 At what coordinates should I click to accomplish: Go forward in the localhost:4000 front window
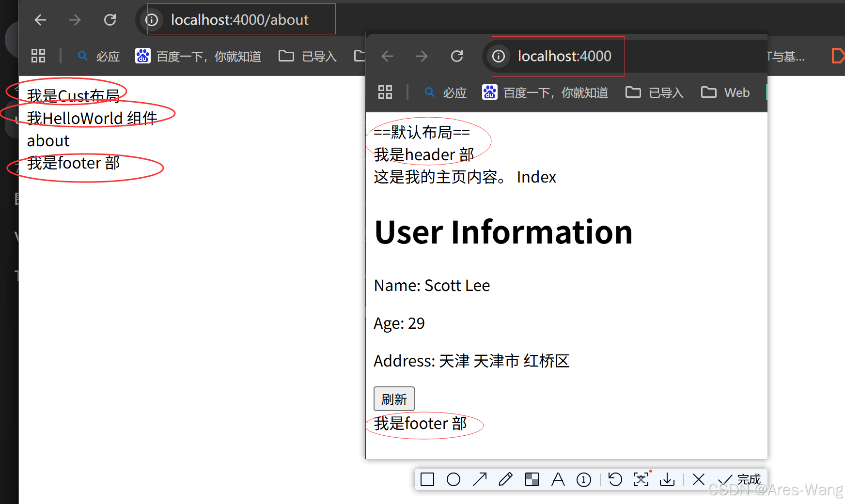(422, 56)
